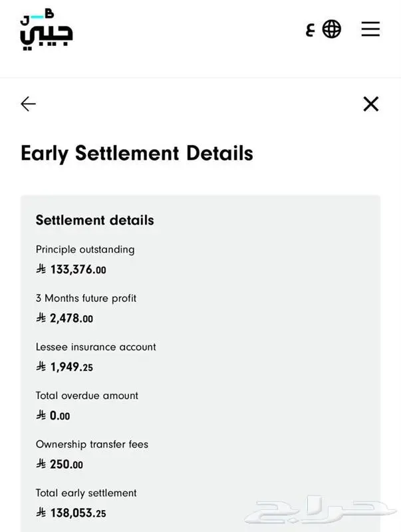The image size is (401, 532).
Task: Select the Total overdue amount label
Action: pyautogui.click(x=87, y=396)
